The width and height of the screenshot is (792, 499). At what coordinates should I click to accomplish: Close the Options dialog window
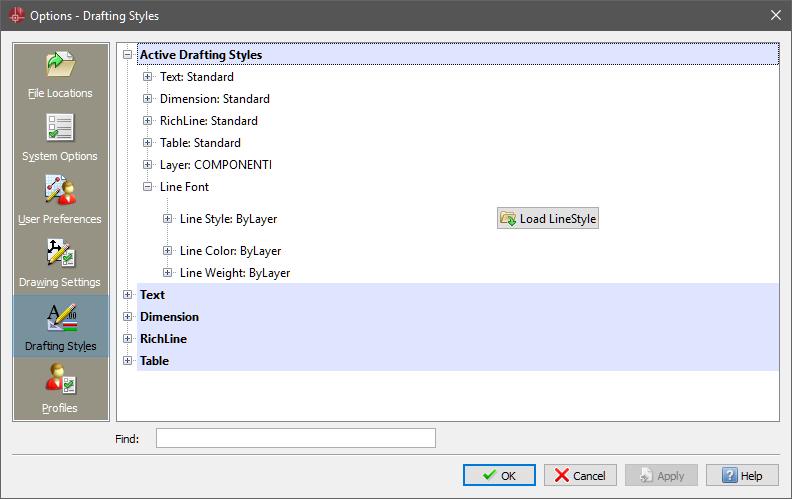pos(776,15)
